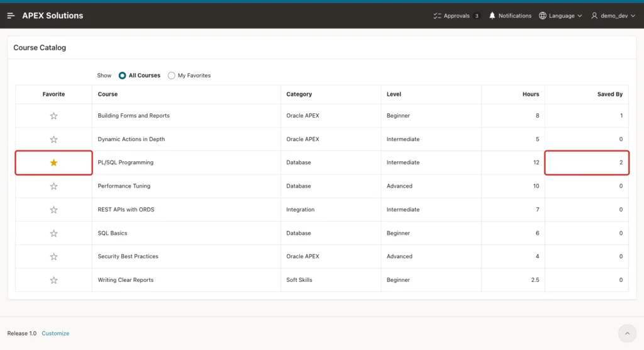Click the SQL Basics course name
This screenshot has height=350, width=644.
(x=113, y=233)
